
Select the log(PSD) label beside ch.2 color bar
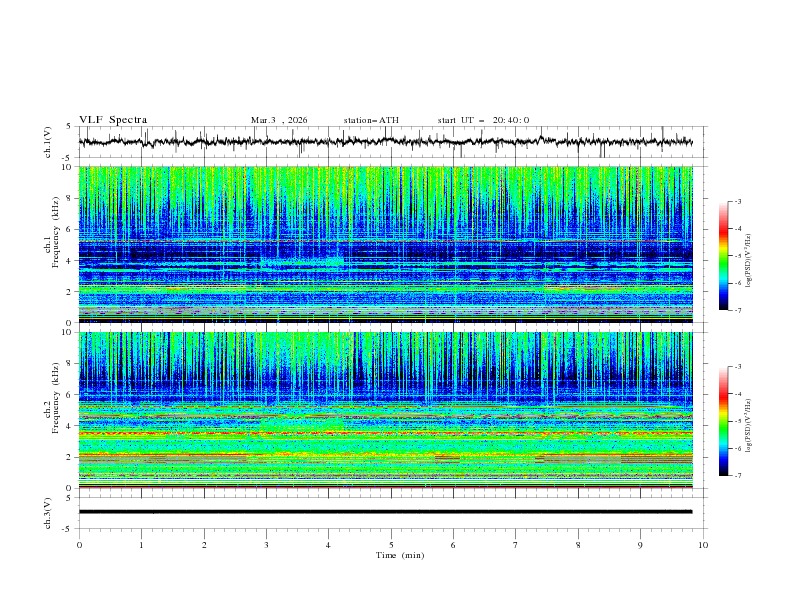748,426
